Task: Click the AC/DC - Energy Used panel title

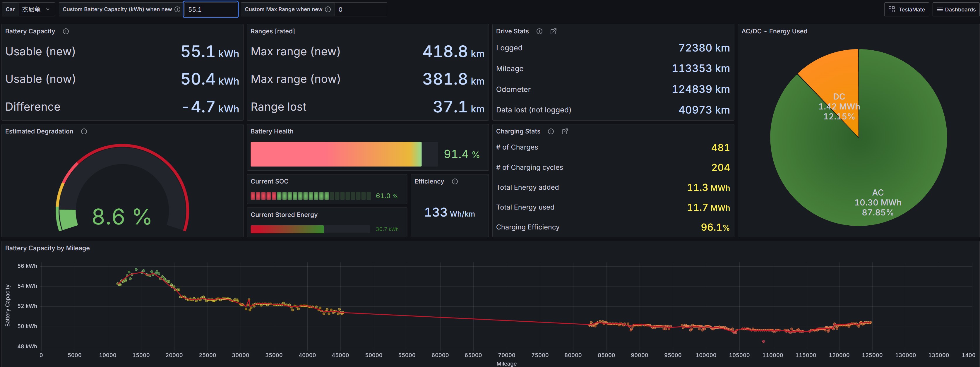Action: point(774,31)
